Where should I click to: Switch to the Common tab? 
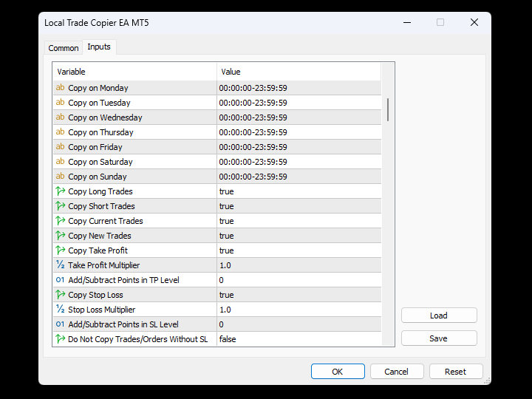(64, 48)
